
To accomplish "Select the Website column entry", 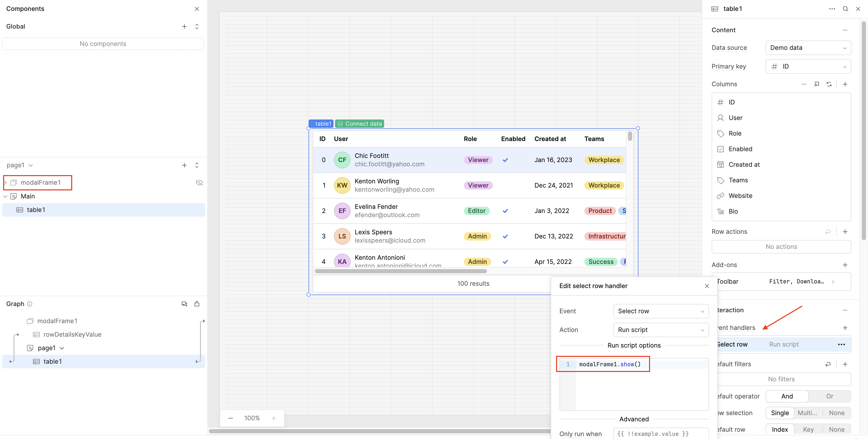I will point(740,196).
